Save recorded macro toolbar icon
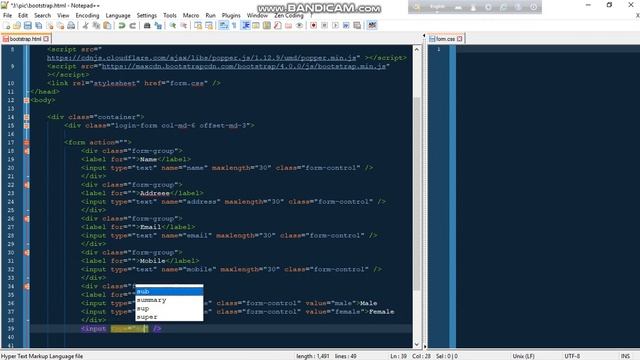The image size is (640, 360). [357, 25]
